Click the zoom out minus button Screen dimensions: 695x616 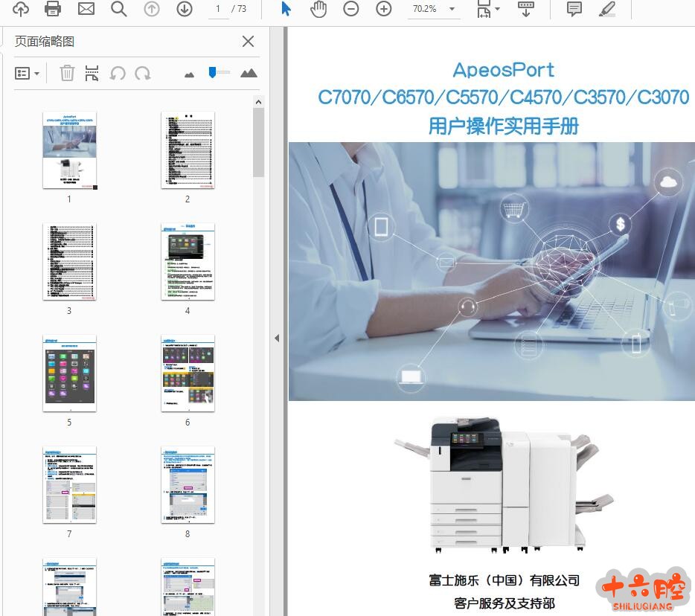click(350, 9)
